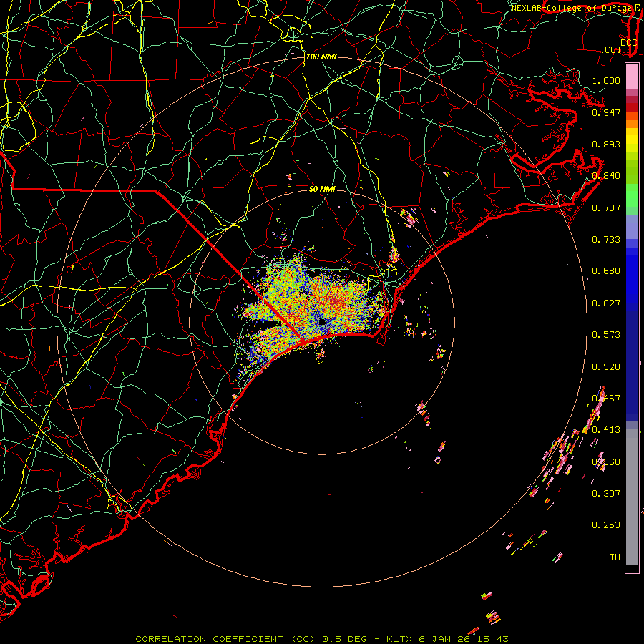The height and width of the screenshot is (644, 644).
Task: Click the 0.947 scale label
Action: 606,112
